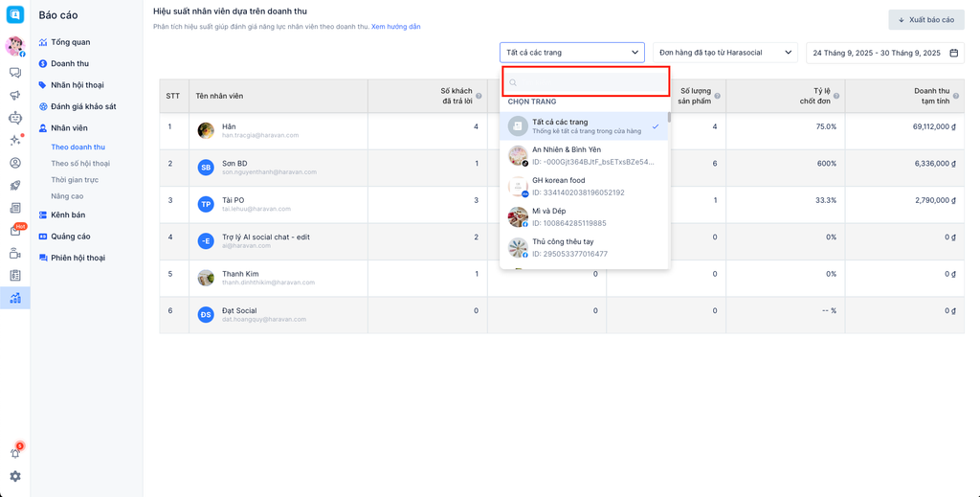980x497 pixels.
Task: Open the date range picker
Action: tap(884, 53)
